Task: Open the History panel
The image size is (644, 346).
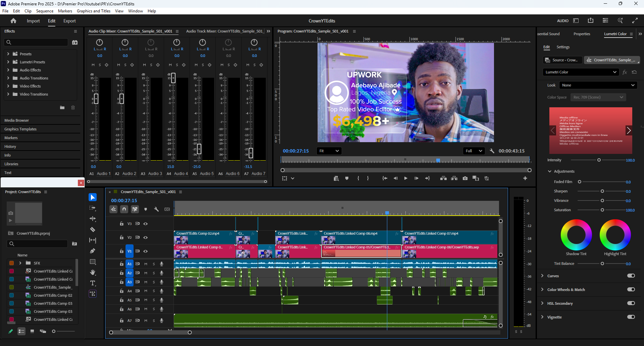Action: [10, 147]
